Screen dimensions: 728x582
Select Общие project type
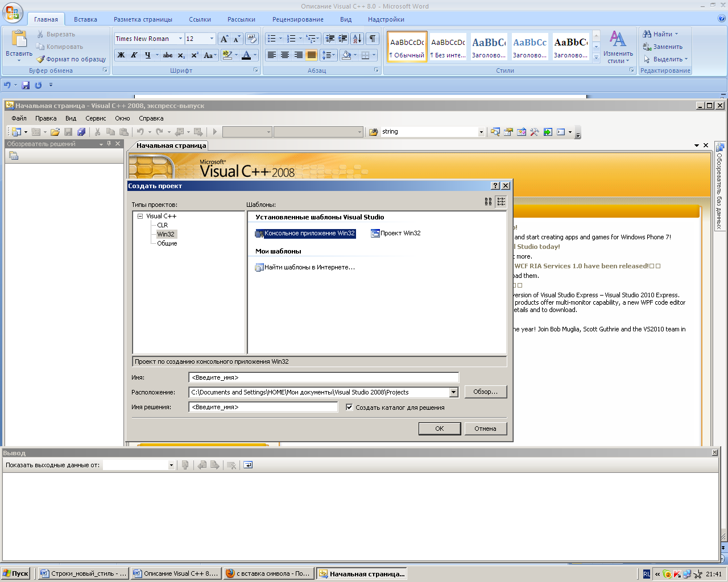pyautogui.click(x=167, y=243)
